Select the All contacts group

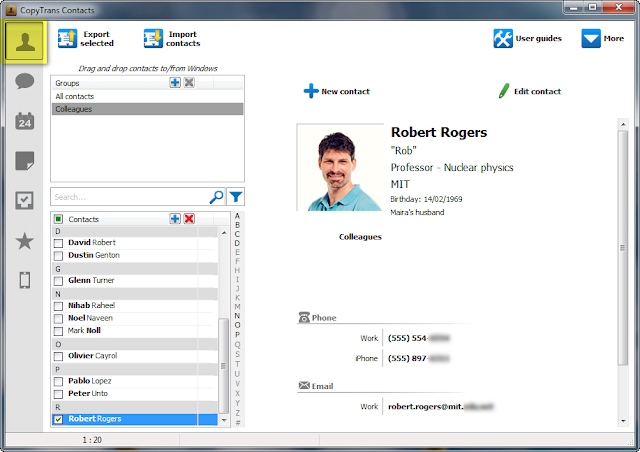(x=147, y=96)
